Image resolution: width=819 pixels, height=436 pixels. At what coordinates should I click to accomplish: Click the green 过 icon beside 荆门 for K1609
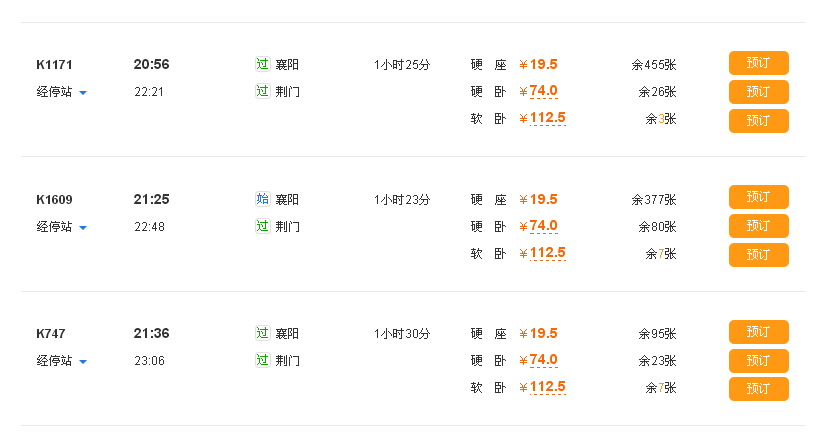(263, 226)
